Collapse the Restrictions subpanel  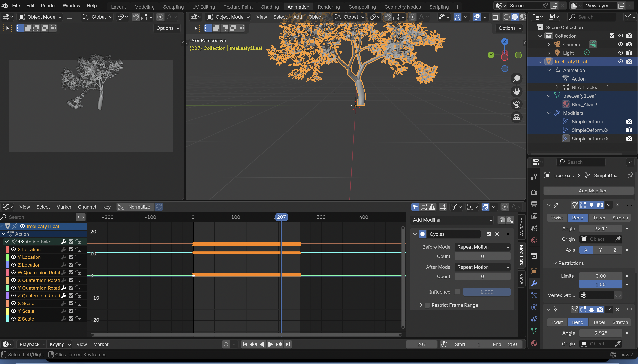coord(554,263)
